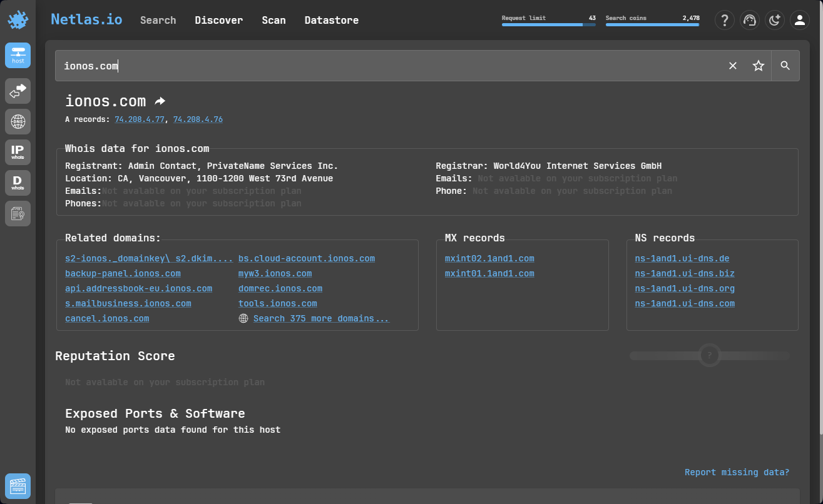Click the Search coins progress bar
The height and width of the screenshot is (504, 823).
pyautogui.click(x=653, y=24)
